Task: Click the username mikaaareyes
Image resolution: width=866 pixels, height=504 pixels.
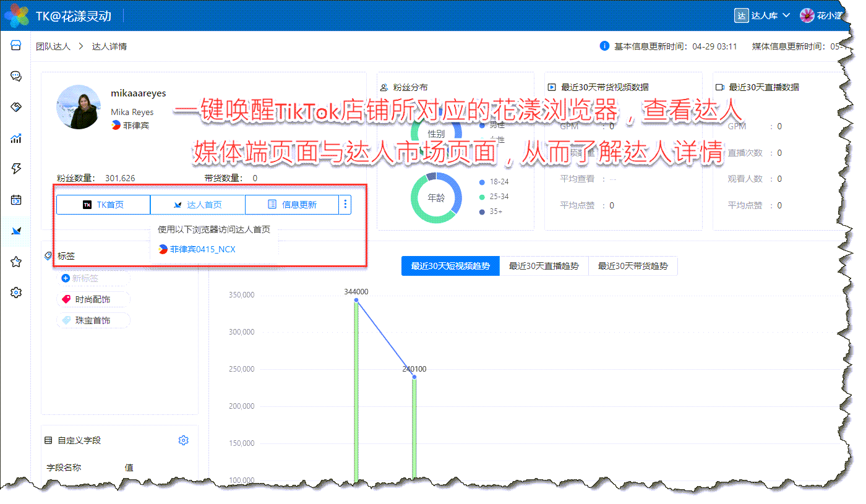Action: coord(139,93)
